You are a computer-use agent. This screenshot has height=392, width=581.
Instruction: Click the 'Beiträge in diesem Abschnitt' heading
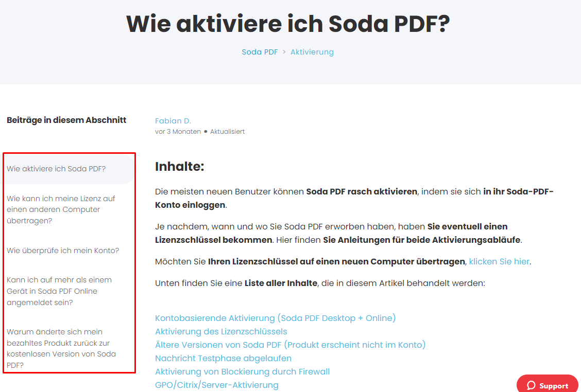tap(66, 120)
